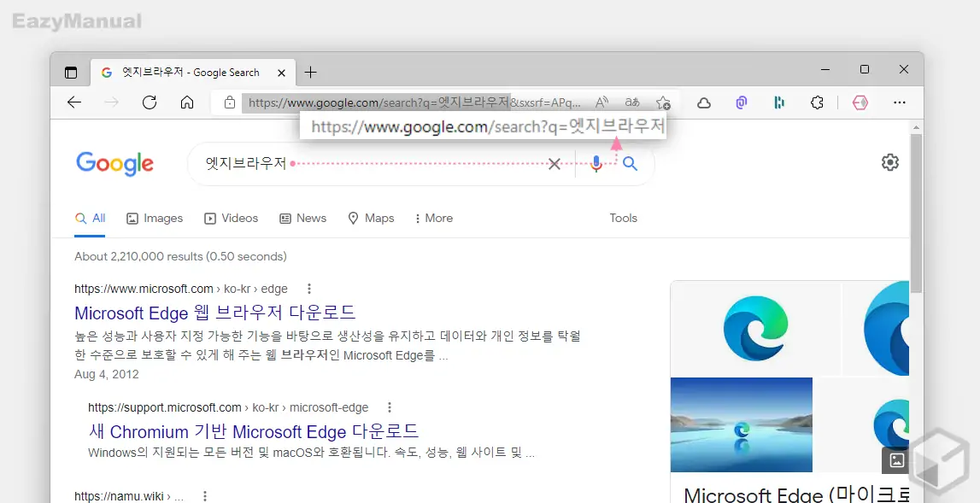Open the teal bars extension icon
Image resolution: width=980 pixels, height=503 pixels.
pyautogui.click(x=778, y=102)
